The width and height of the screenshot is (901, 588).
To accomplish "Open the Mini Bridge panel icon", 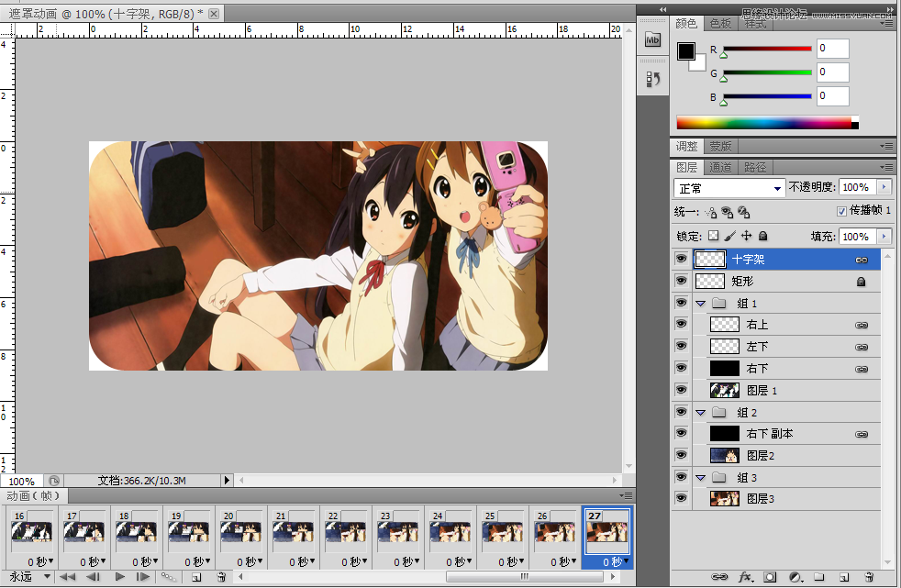I will click(652, 39).
